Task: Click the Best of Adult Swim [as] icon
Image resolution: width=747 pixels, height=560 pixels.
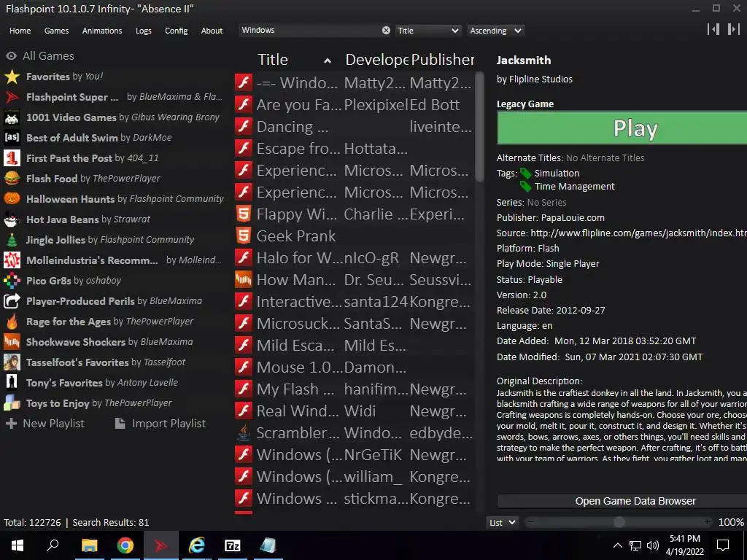Action: (12, 138)
